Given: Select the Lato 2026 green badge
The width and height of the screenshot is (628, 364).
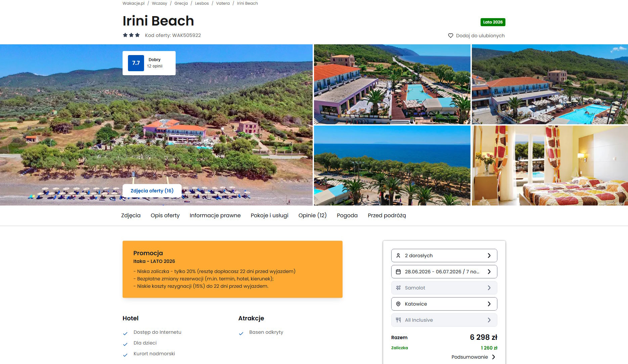Looking at the screenshot, I should [493, 22].
